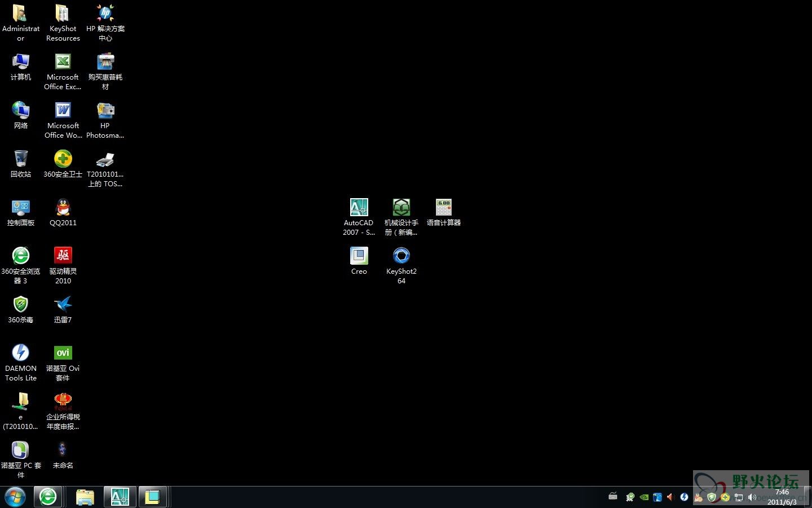This screenshot has width=812, height=508.
Task: Launch 360安全浏览器 3 desktop shortcut
Action: point(20,256)
